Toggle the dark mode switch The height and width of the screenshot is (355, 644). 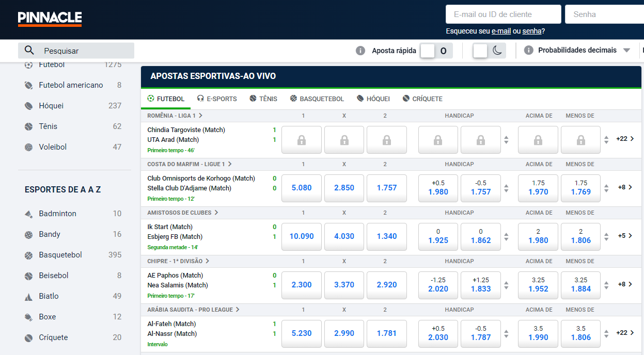489,51
